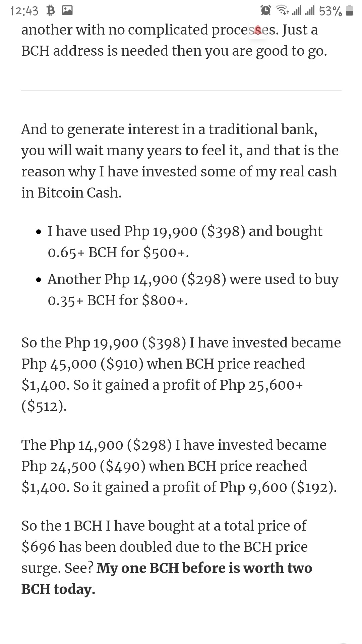Tap the horizontal divider line below first paragraph
This screenshot has height=644, width=362.
(x=181, y=90)
